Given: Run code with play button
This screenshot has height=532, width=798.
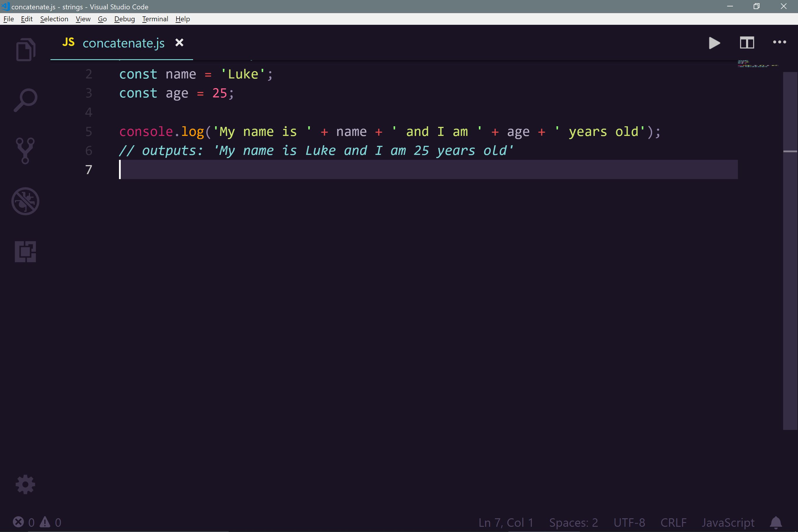Looking at the screenshot, I should tap(714, 43).
